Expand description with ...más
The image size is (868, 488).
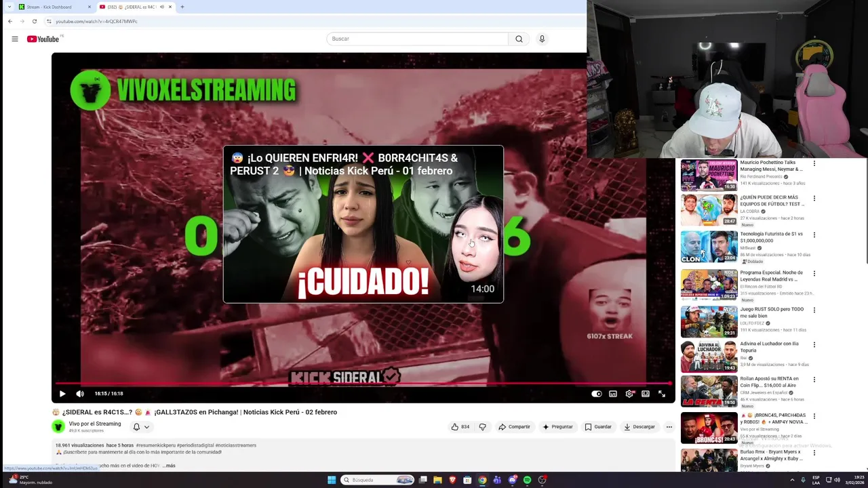pos(170,466)
